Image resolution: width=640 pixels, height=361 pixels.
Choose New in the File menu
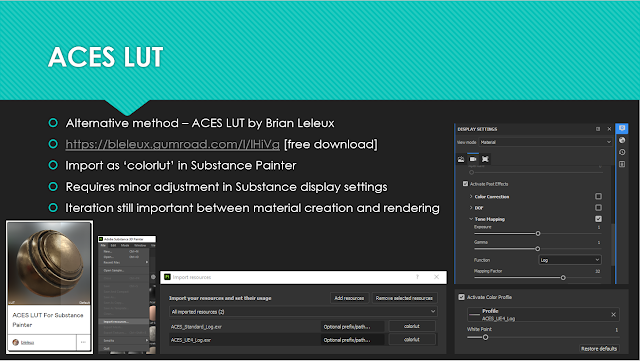coord(125,252)
